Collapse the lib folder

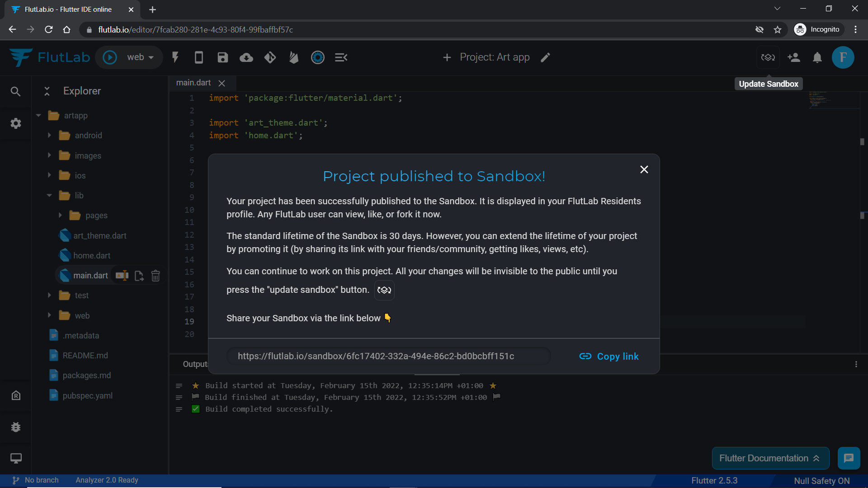coord(49,196)
